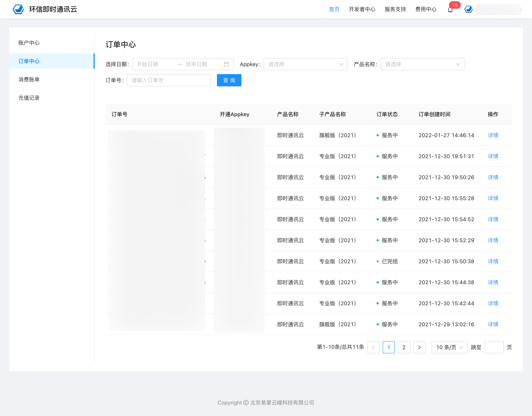Open 详情 for order created 2021-12-30 15:42:44
This screenshot has width=532, height=416.
493,304
